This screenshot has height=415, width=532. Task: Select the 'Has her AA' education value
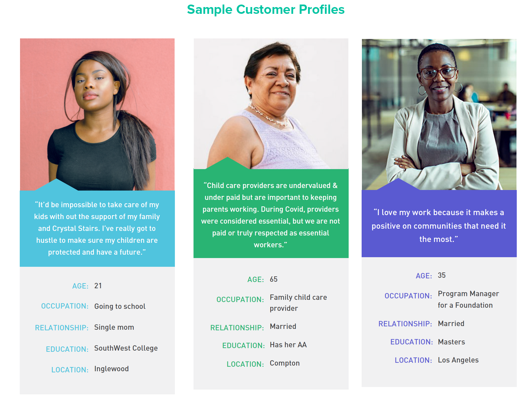click(x=288, y=345)
